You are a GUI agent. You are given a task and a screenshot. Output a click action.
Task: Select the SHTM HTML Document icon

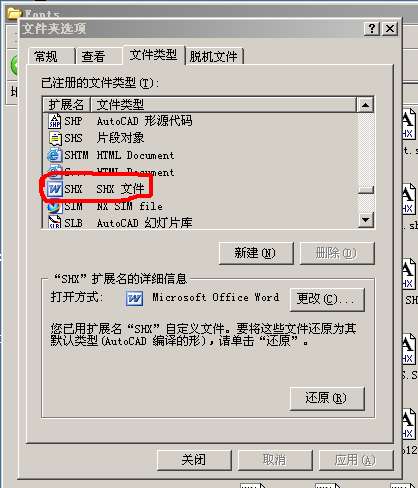pyautogui.click(x=54, y=155)
